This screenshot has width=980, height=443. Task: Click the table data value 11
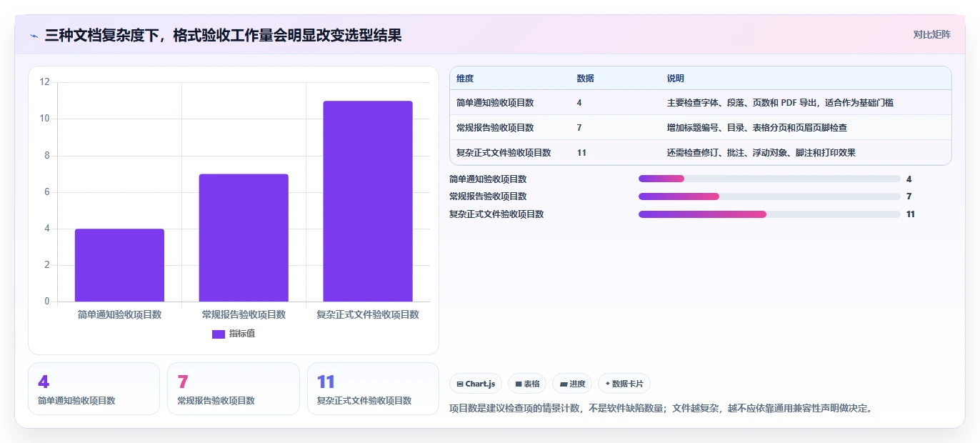point(581,153)
